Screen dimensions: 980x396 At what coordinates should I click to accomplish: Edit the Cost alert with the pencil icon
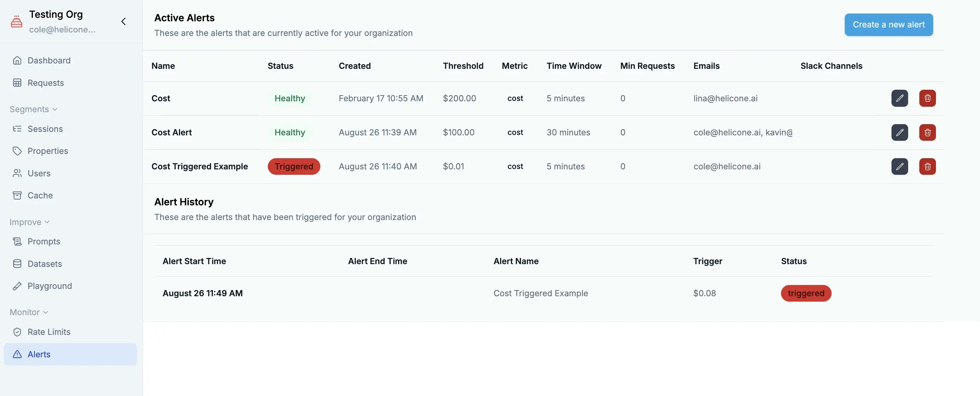(x=900, y=98)
